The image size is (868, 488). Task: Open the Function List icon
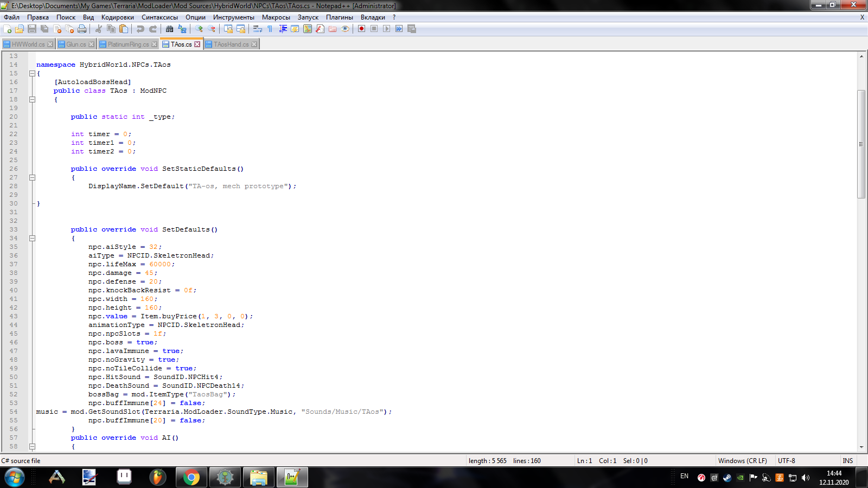pyautogui.click(x=320, y=29)
